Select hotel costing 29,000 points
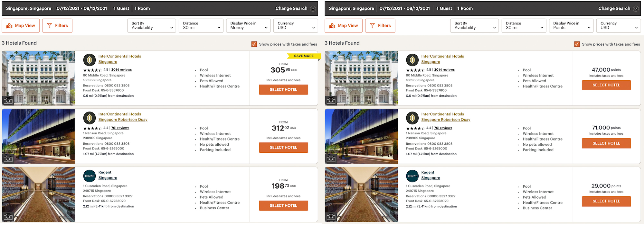Screen dimensions: 644x225 coord(606,201)
